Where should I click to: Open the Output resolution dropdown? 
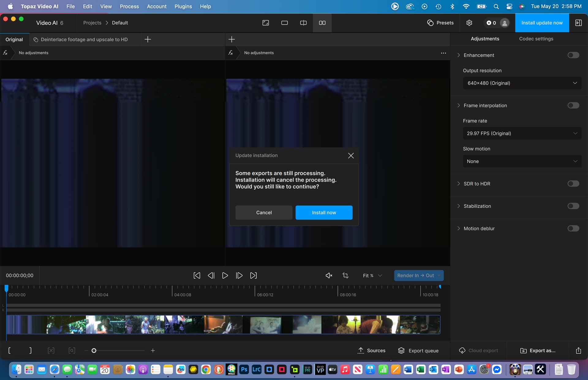[x=522, y=83]
